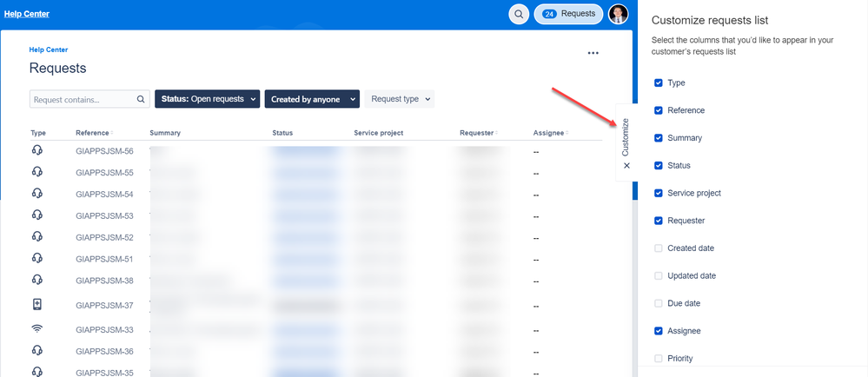This screenshot has height=377, width=868.
Task: Open the Status: Open requests dropdown
Action: [207, 99]
